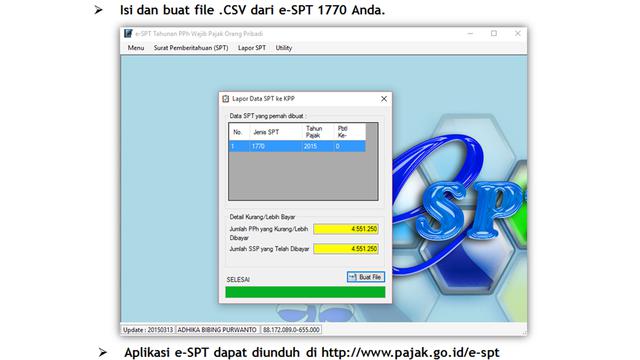The width and height of the screenshot is (640, 360).
Task: Click the Tahun Pajak column header
Action: 318,132
